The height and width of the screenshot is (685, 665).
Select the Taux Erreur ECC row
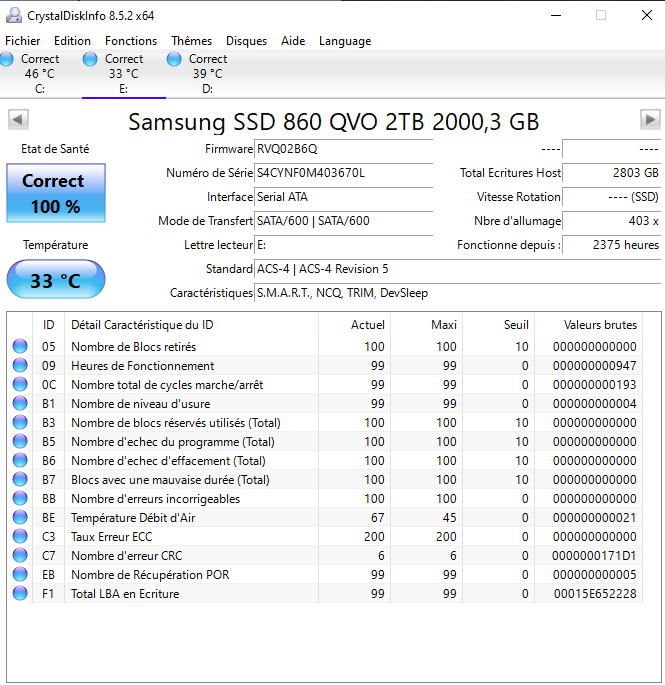[x=324, y=536]
